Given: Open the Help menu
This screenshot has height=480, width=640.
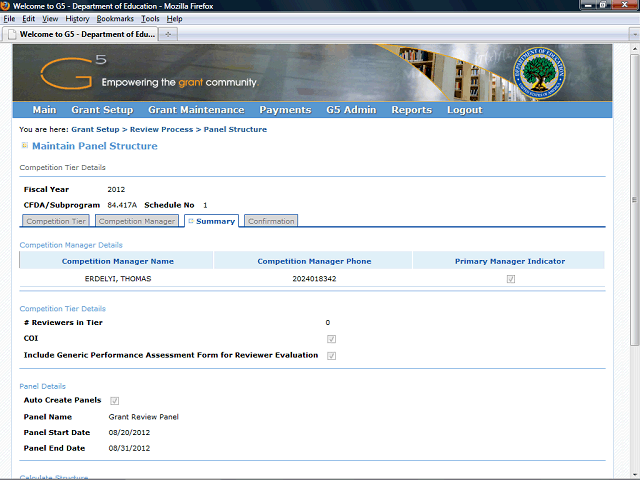Looking at the screenshot, I should (x=174, y=19).
